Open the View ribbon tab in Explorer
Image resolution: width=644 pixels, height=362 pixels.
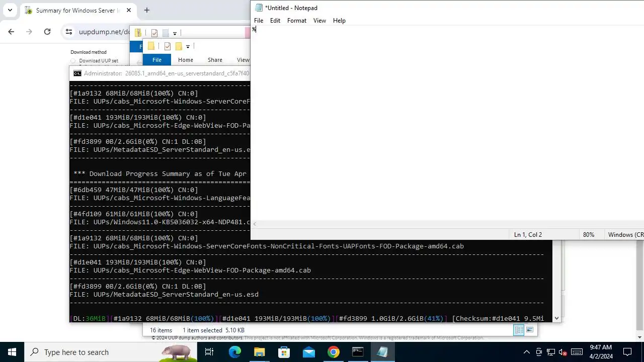pos(243,60)
